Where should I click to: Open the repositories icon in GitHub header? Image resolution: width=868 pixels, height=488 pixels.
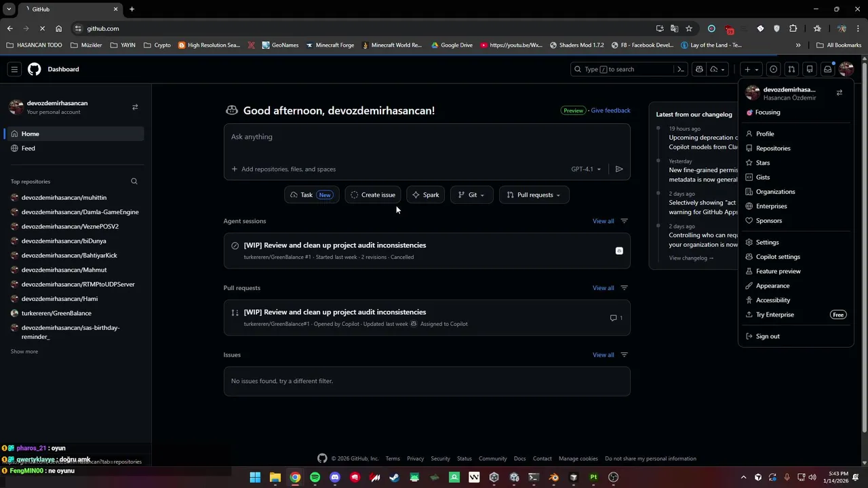pos(810,69)
